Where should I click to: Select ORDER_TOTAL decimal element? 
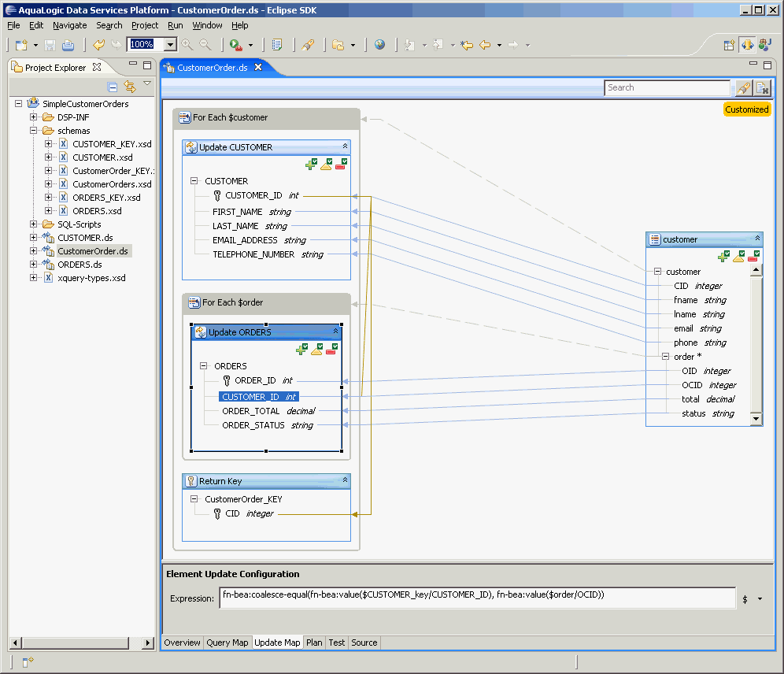pyautogui.click(x=268, y=411)
